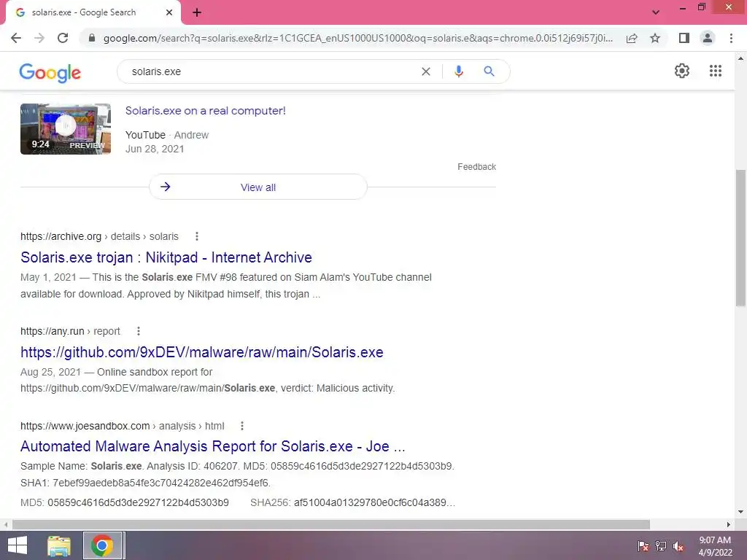Clear the search box text
This screenshot has height=560, width=747.
(426, 71)
